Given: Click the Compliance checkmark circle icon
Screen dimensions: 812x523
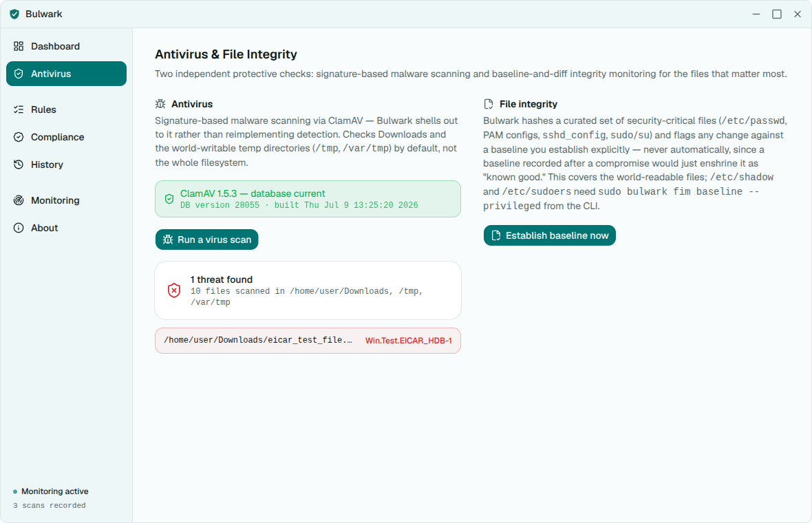Looking at the screenshot, I should pyautogui.click(x=19, y=137).
